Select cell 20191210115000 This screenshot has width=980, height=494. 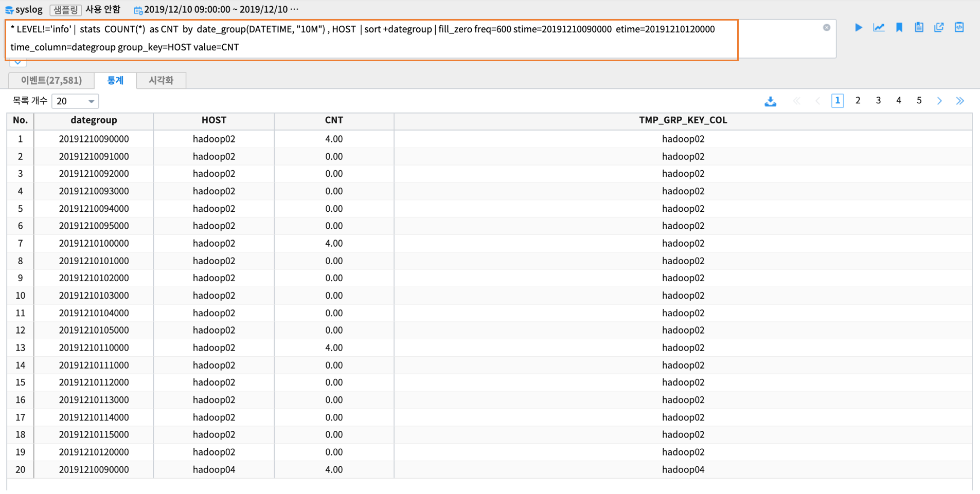pyautogui.click(x=94, y=435)
